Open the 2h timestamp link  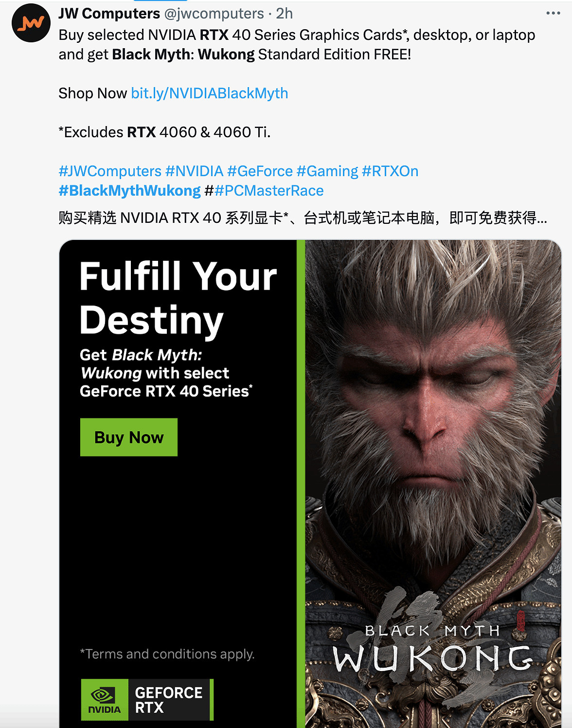285,14
